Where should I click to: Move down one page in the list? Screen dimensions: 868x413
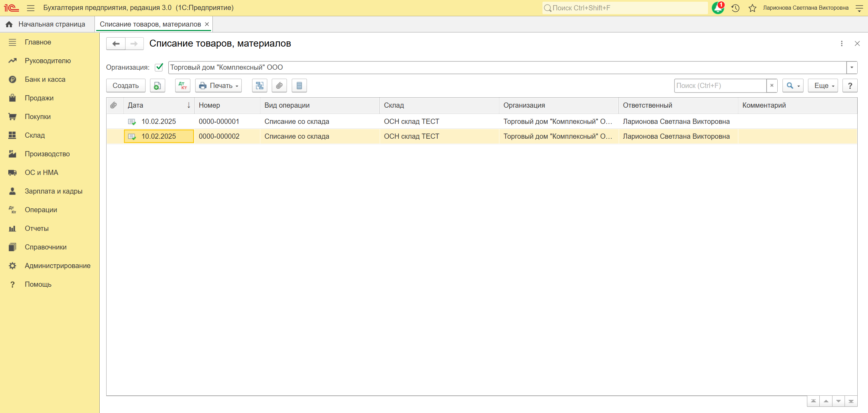click(x=838, y=401)
